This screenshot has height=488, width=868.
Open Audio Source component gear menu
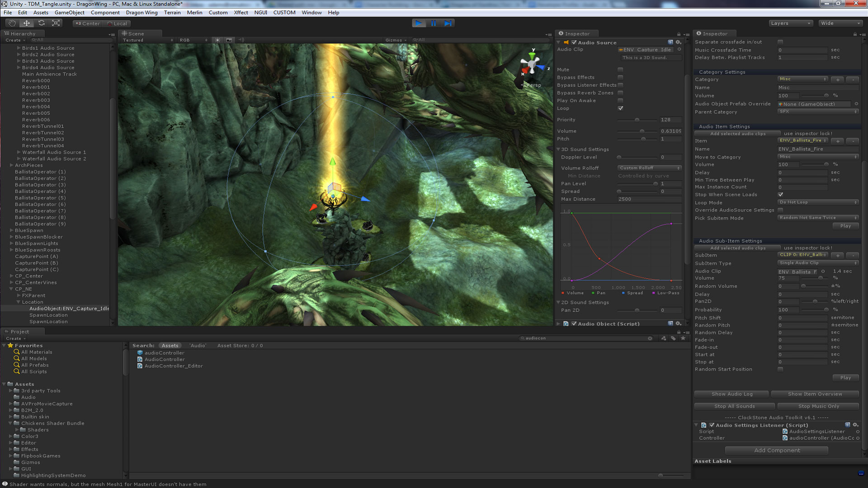678,42
